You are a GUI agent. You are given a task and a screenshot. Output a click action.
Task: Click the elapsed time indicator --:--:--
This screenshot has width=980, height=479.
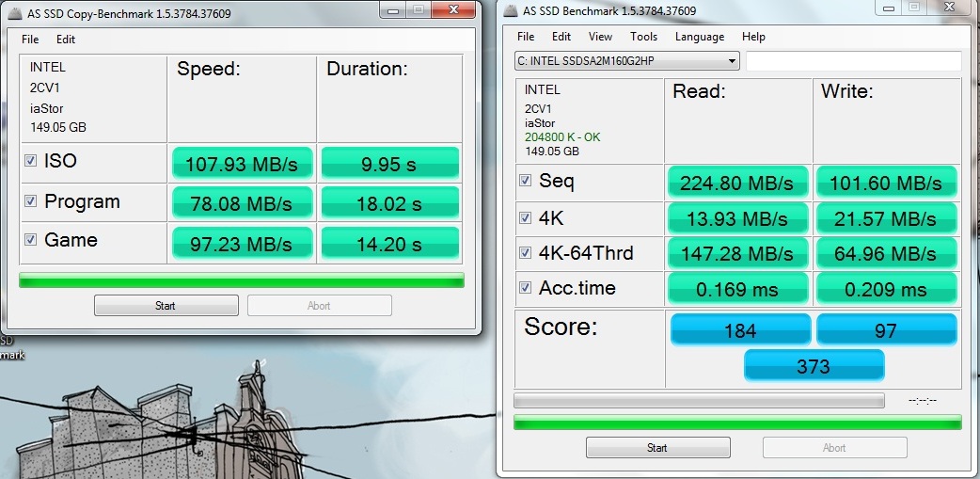pos(922,401)
